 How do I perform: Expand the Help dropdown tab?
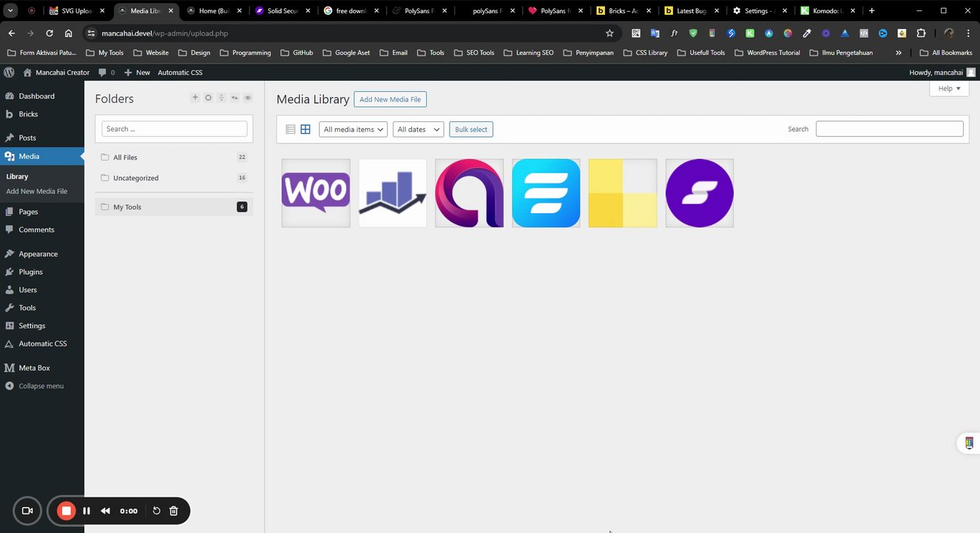pyautogui.click(x=949, y=88)
